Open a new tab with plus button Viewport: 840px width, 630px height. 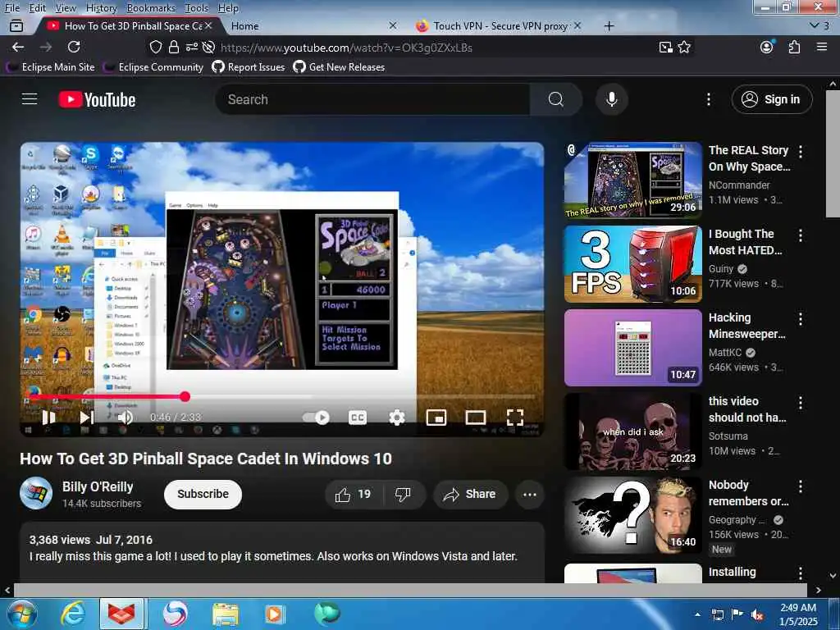point(609,25)
